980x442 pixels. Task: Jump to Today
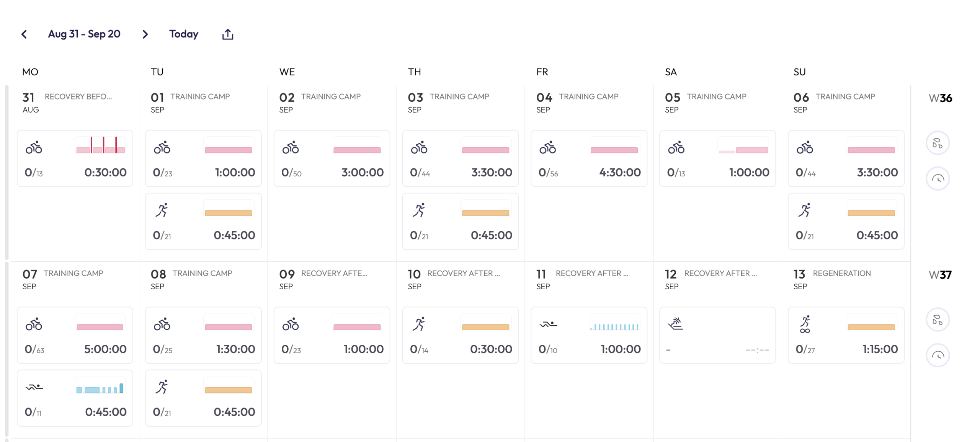[x=184, y=34]
